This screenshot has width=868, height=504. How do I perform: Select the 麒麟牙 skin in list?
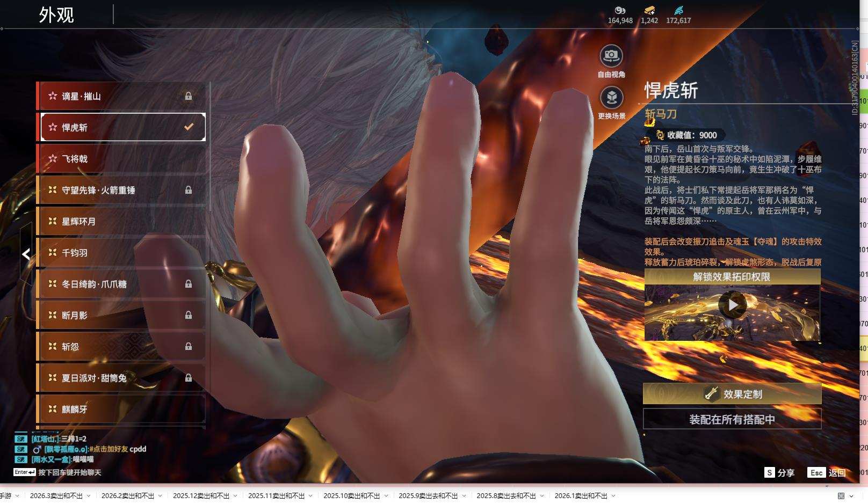point(122,409)
